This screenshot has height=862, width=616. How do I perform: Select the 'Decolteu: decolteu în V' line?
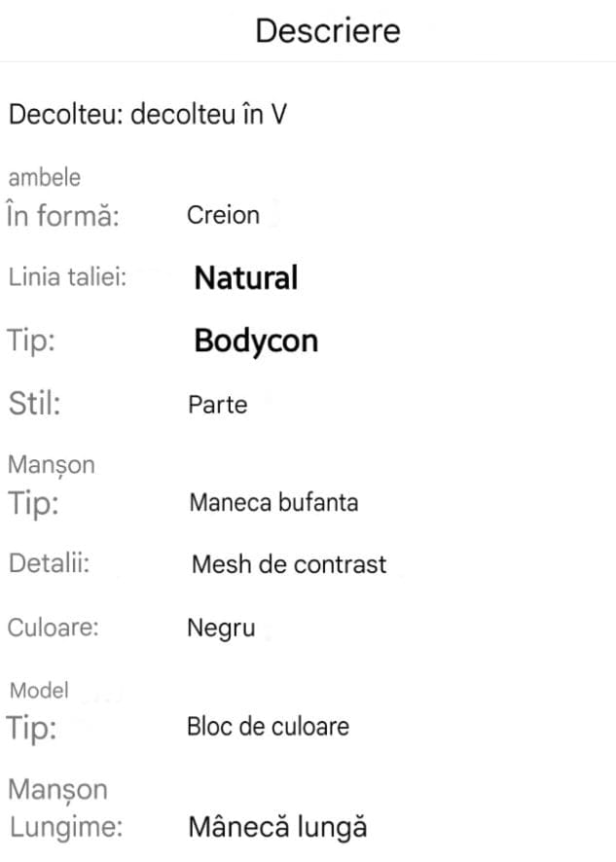pos(148,115)
